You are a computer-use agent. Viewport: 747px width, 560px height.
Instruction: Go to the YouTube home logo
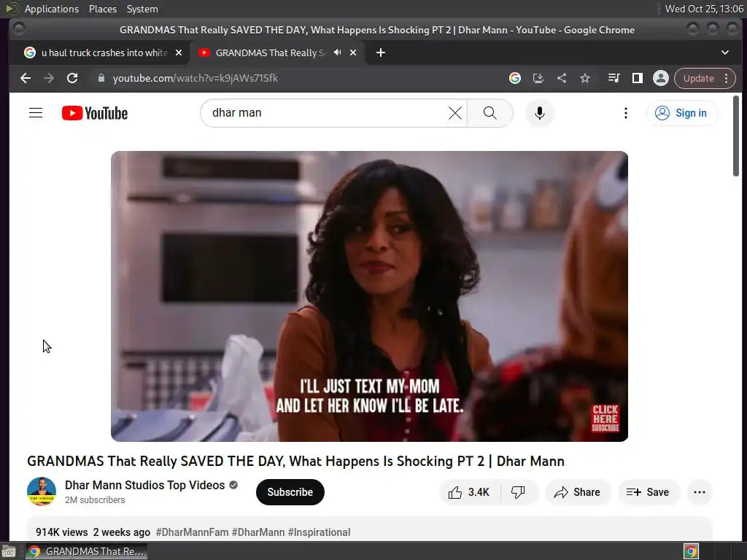tap(95, 113)
